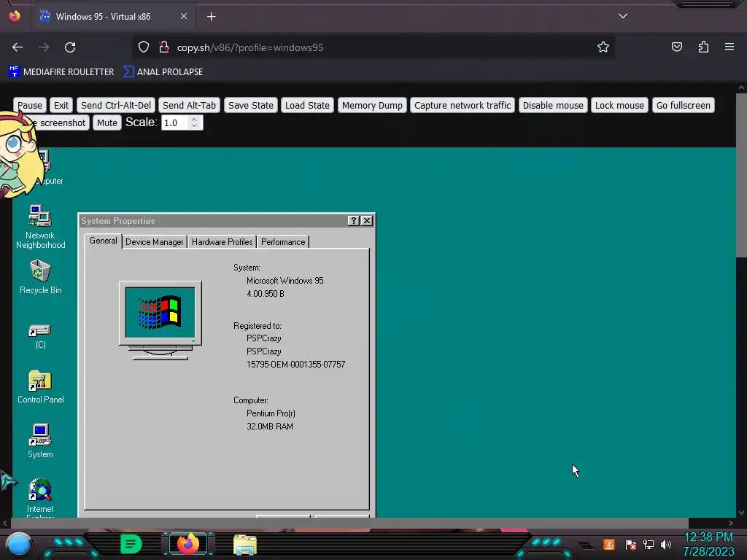Click the flag with red X tray icon

point(631,544)
